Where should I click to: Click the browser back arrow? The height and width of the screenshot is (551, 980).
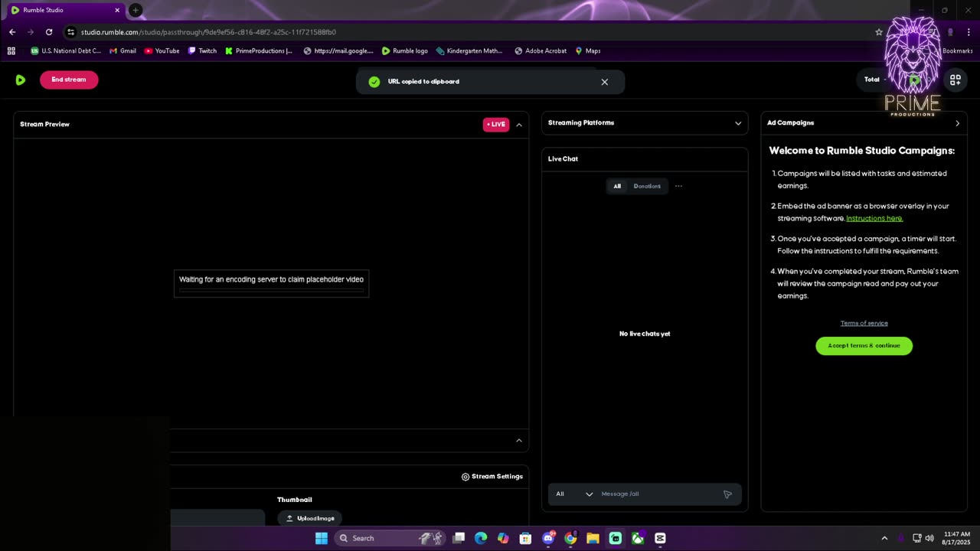point(12,32)
